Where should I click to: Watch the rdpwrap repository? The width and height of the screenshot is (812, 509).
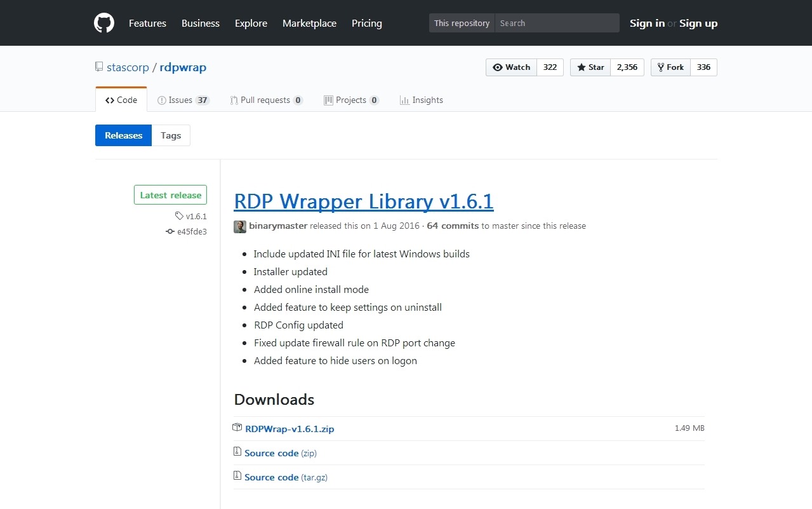511,67
